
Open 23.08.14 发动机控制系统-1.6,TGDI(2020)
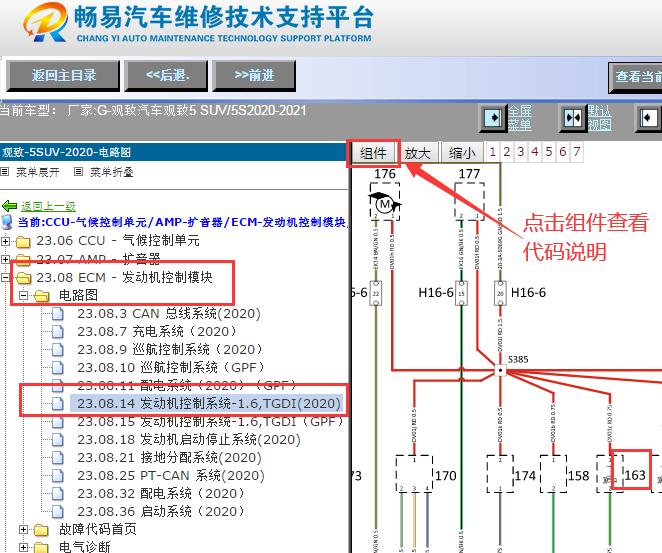209,404
